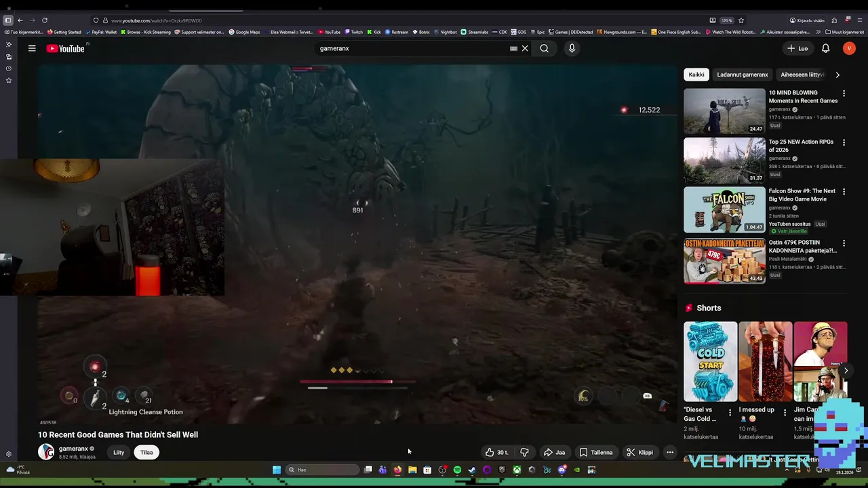Start voice search with microphone icon

(x=572, y=48)
